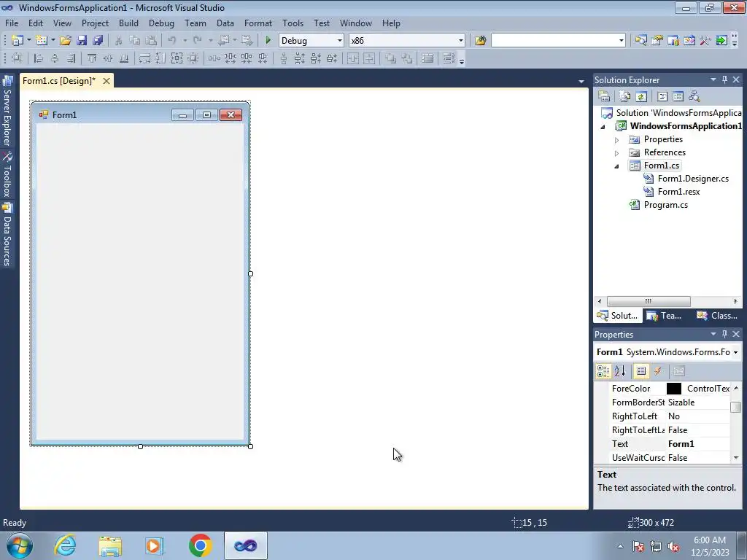Viewport: 747px width, 560px height.
Task: Save the current file with the floppy icon
Action: [82, 41]
